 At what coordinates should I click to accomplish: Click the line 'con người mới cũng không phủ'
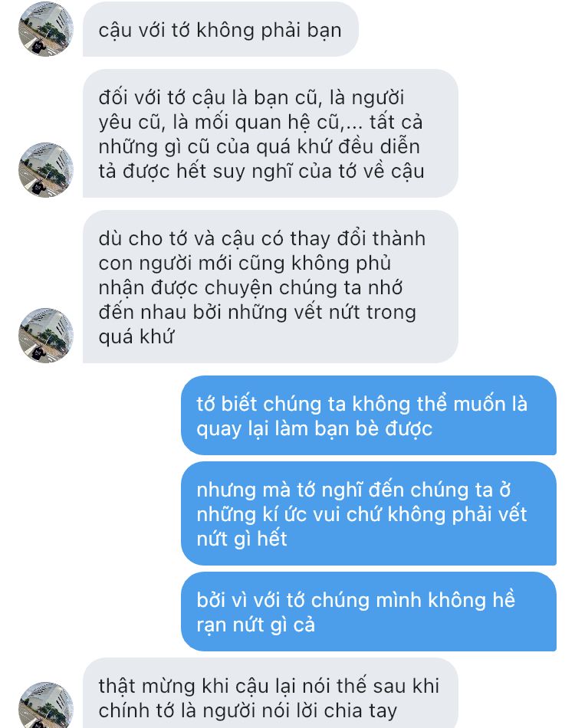point(245,264)
